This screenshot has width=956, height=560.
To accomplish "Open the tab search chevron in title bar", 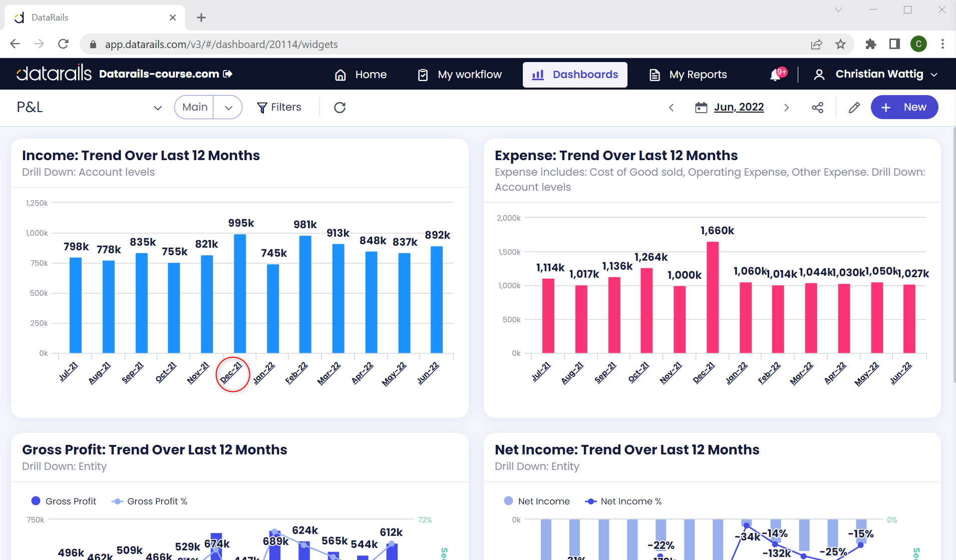I will (x=838, y=10).
